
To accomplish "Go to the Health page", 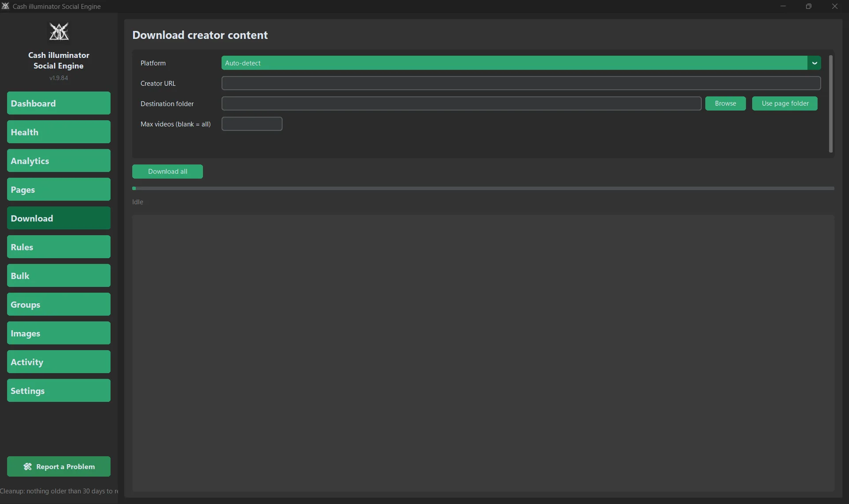I will pos(59,132).
